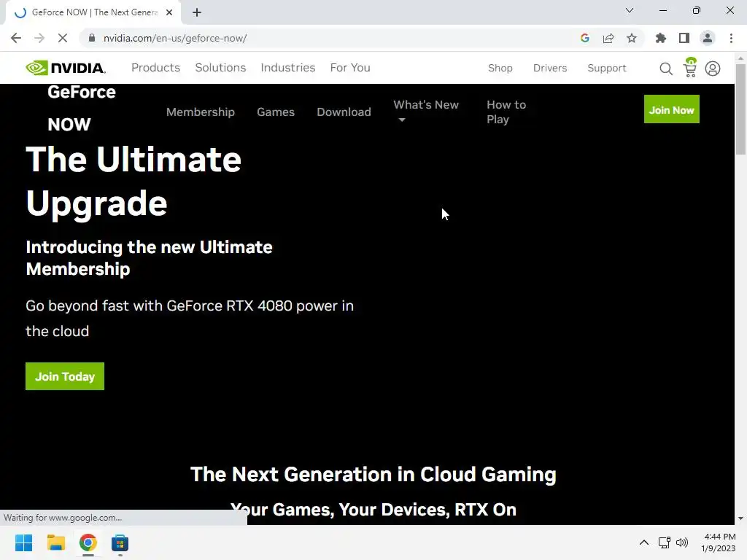Show hidden system tray icons
747x560 pixels.
point(644,542)
